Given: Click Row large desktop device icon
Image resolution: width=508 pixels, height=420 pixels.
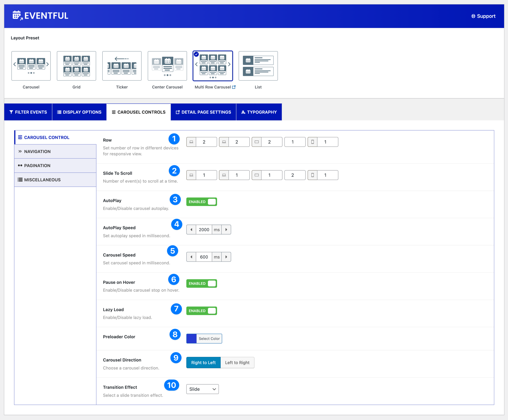Looking at the screenshot, I should point(191,142).
